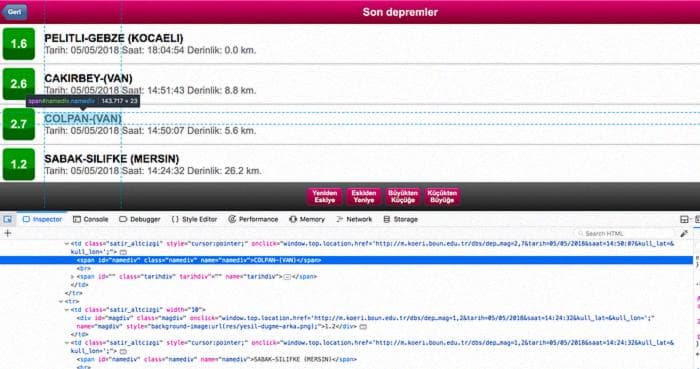The image size is (700, 369).
Task: Switch to the Performance tab
Action: (x=253, y=219)
